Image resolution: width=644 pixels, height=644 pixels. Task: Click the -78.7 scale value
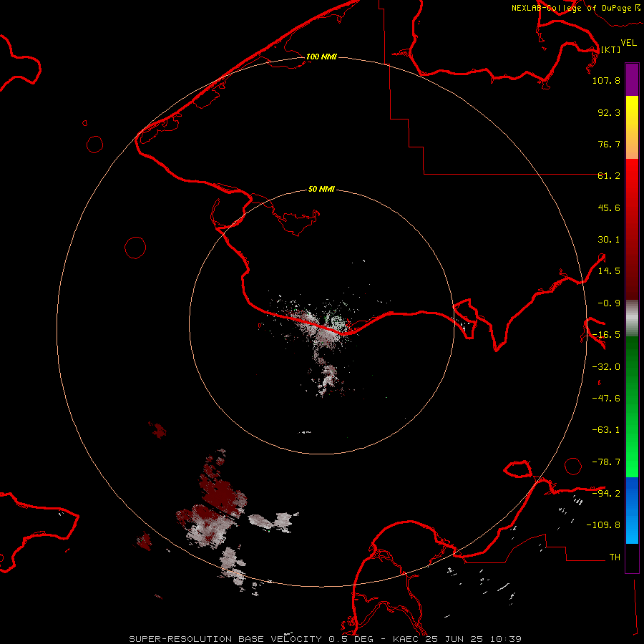pos(606,462)
